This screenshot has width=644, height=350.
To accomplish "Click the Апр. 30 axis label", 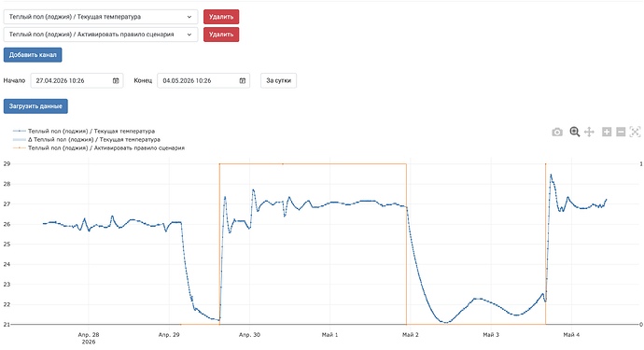I will [x=250, y=335].
